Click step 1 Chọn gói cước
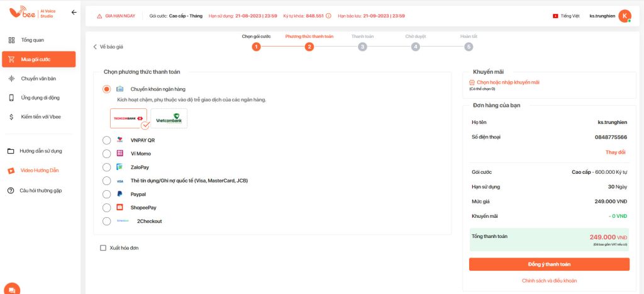644x294 pixels. pyautogui.click(x=256, y=46)
